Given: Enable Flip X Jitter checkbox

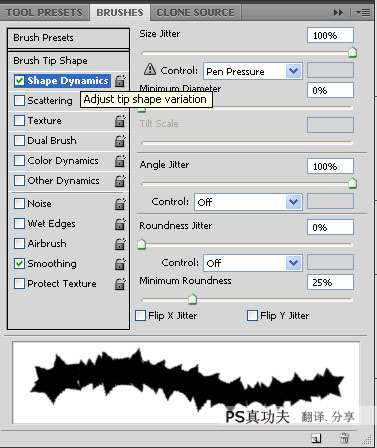Looking at the screenshot, I should click(140, 315).
